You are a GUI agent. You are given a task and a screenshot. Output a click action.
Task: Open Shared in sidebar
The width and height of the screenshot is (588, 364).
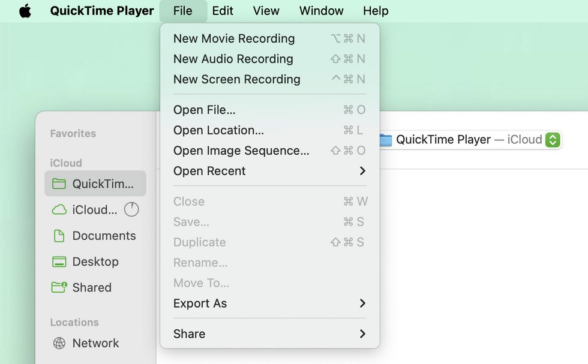click(95, 287)
